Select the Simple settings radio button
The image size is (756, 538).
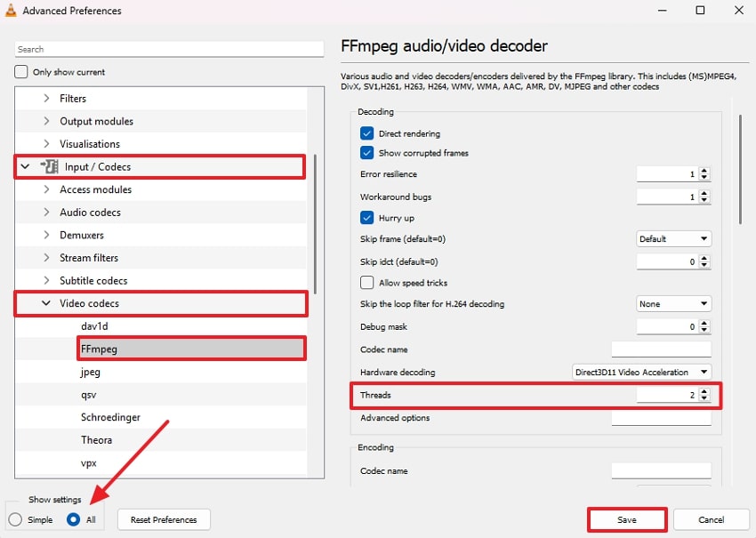[15, 519]
